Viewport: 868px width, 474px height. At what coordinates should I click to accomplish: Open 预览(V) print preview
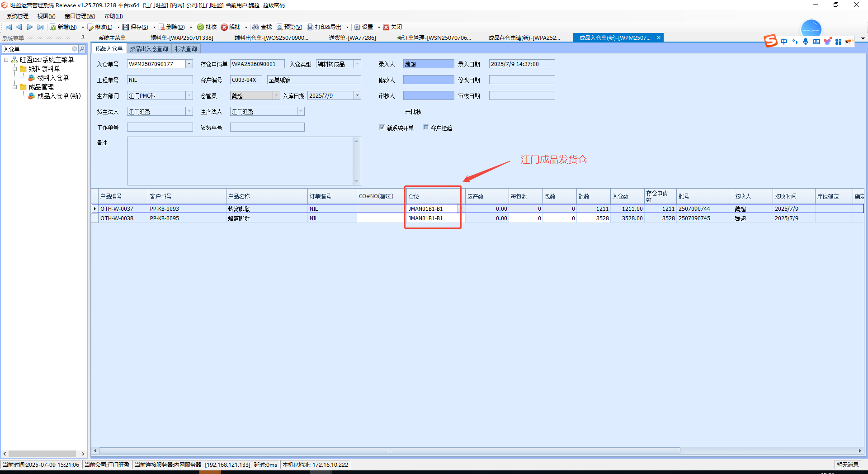(289, 27)
